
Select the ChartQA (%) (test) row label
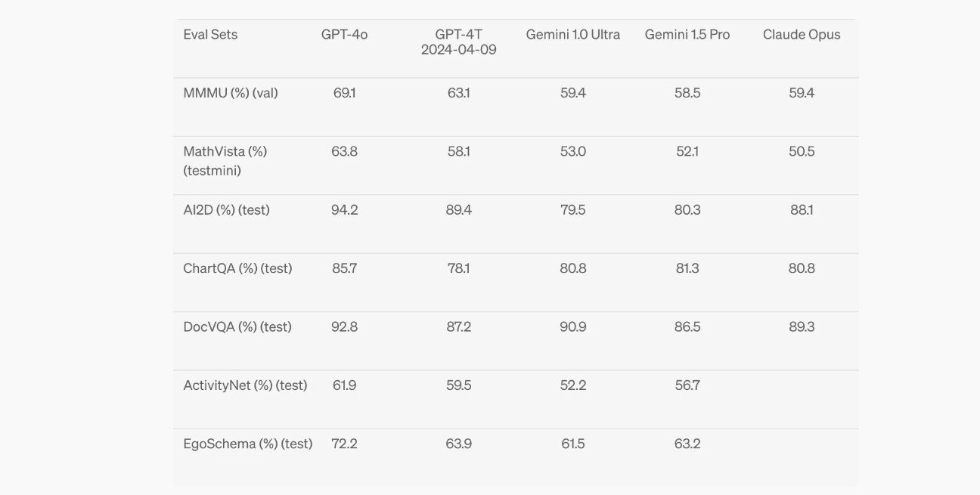coord(237,268)
